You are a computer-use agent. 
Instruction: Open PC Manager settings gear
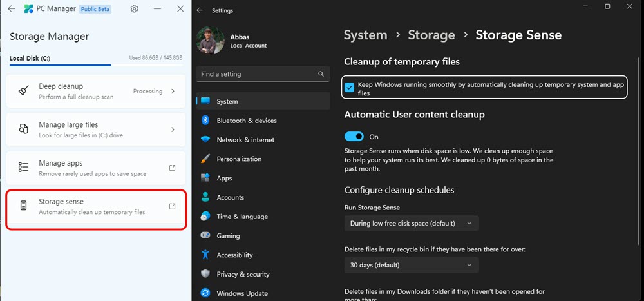134,8
